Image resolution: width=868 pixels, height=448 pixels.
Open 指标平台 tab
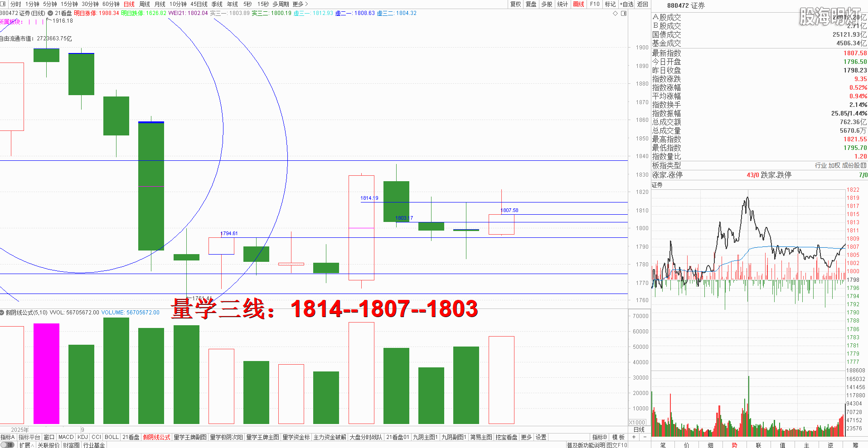(29, 437)
